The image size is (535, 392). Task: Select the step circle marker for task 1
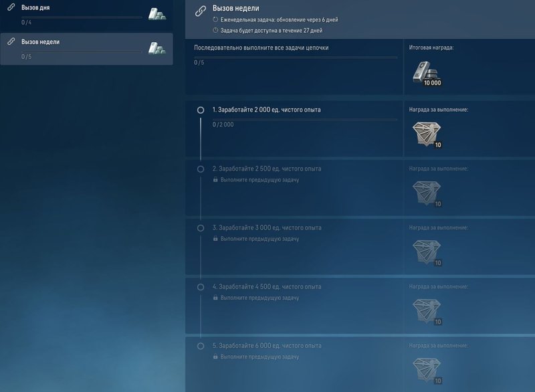201,110
